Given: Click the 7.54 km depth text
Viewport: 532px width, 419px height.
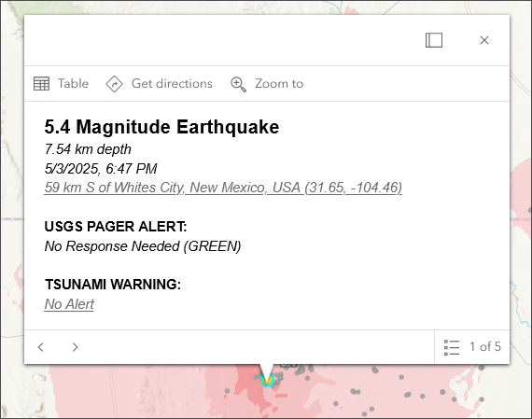Looking at the screenshot, I should point(88,149).
